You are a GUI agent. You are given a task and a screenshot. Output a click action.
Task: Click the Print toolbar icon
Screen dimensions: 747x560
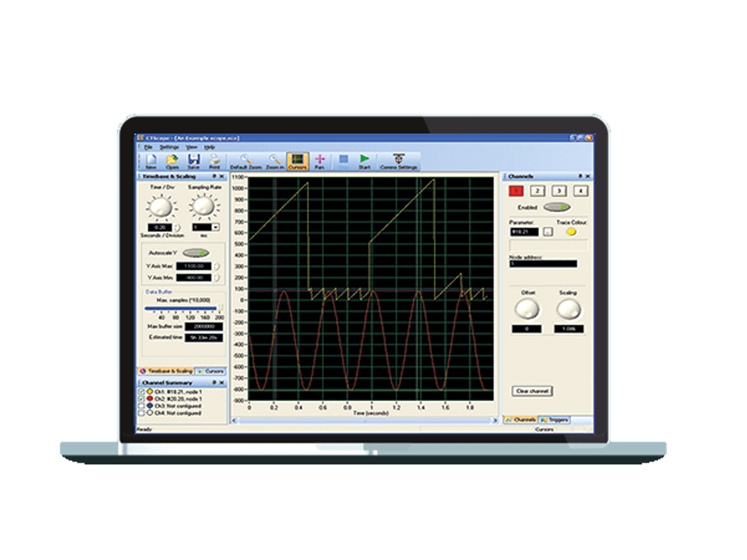[x=215, y=160]
